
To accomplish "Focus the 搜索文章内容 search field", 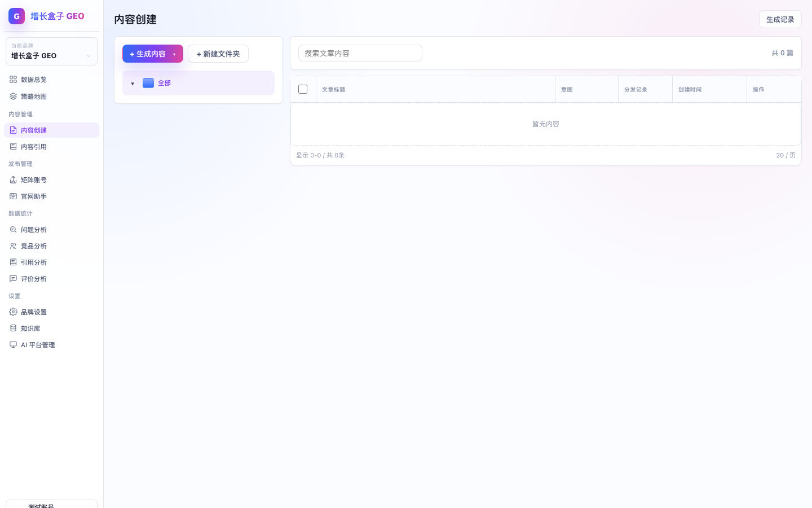I will [360, 53].
